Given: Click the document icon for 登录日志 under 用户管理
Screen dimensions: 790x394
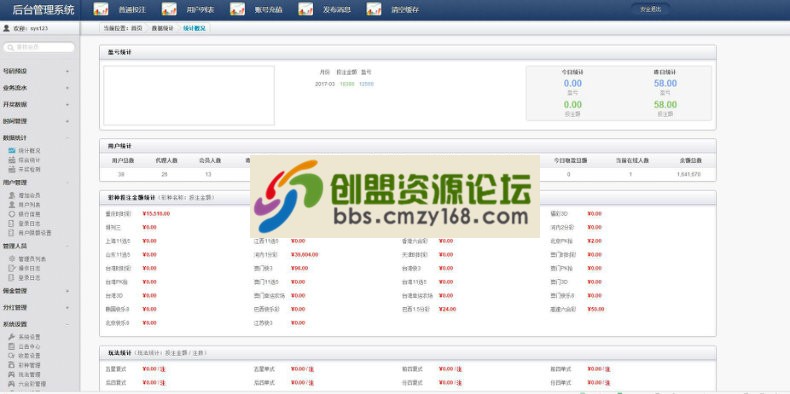Looking at the screenshot, I should point(12,223).
